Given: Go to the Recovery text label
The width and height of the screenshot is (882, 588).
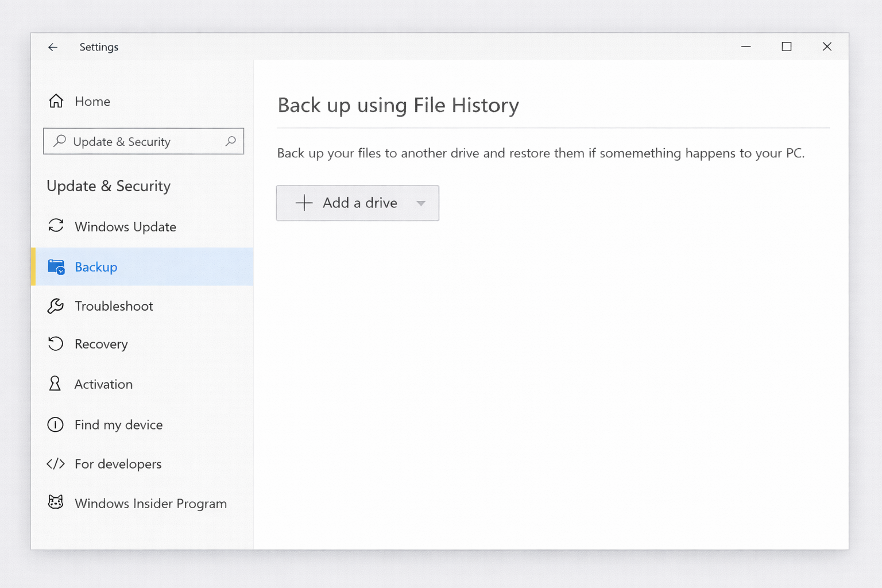Looking at the screenshot, I should click(101, 344).
